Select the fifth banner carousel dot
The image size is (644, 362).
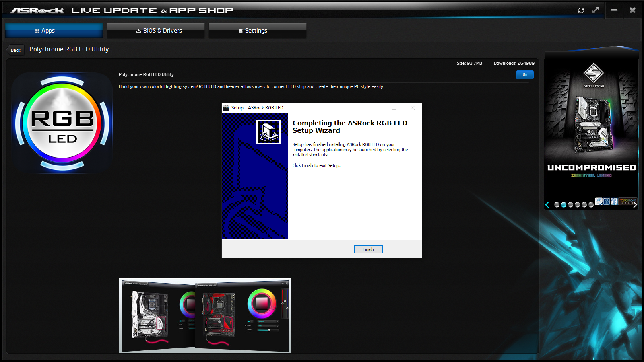coord(584,205)
